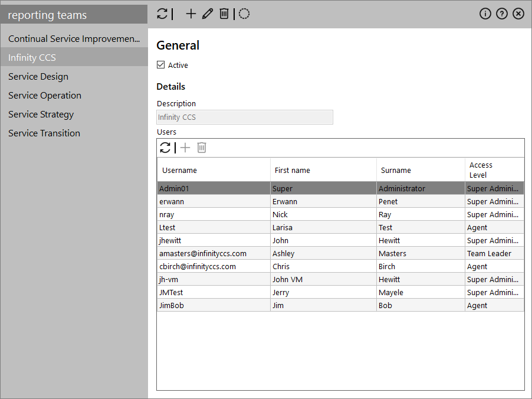Select the nray username cell

pyautogui.click(x=214, y=214)
